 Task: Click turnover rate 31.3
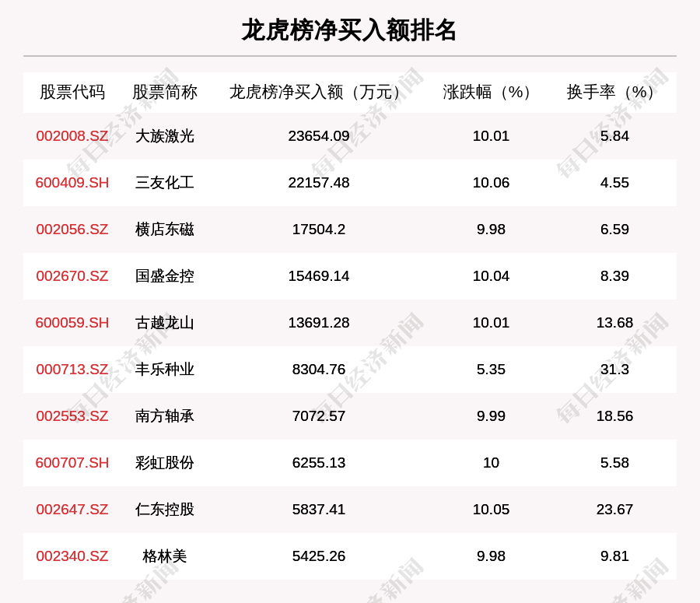pos(614,370)
